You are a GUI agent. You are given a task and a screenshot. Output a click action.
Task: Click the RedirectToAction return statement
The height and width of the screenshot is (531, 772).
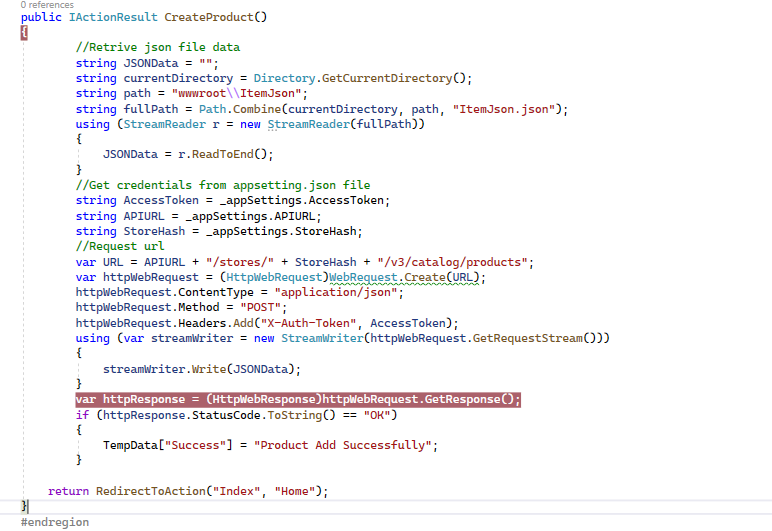(188, 491)
